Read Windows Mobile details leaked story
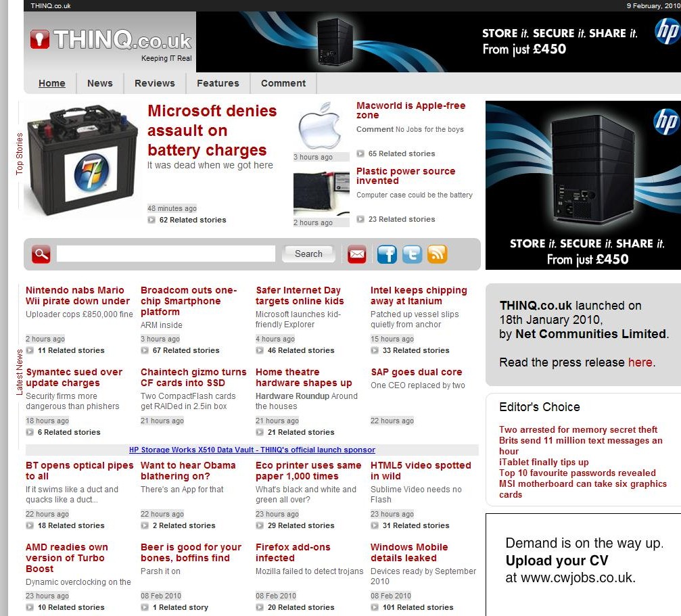Viewport: 681px width, 616px height. coord(409,552)
